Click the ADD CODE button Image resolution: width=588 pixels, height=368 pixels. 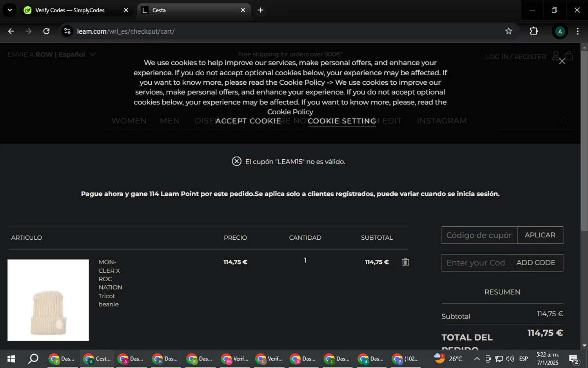click(536, 263)
